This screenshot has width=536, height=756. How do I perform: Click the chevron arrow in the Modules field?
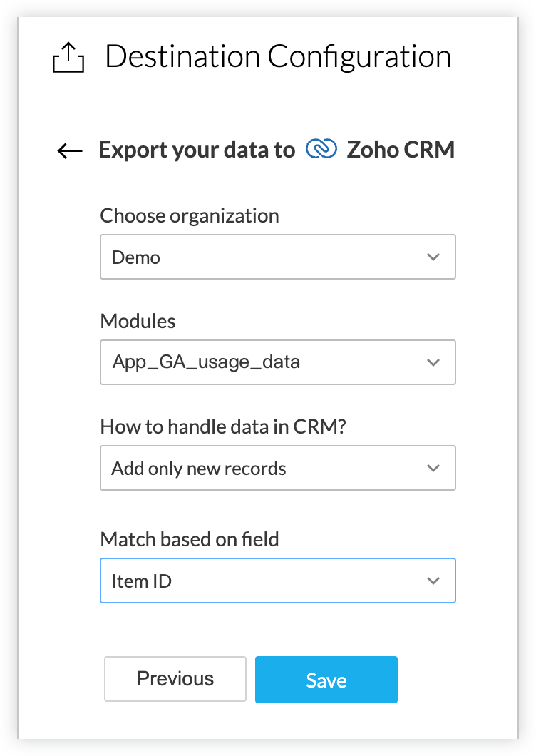(x=433, y=363)
